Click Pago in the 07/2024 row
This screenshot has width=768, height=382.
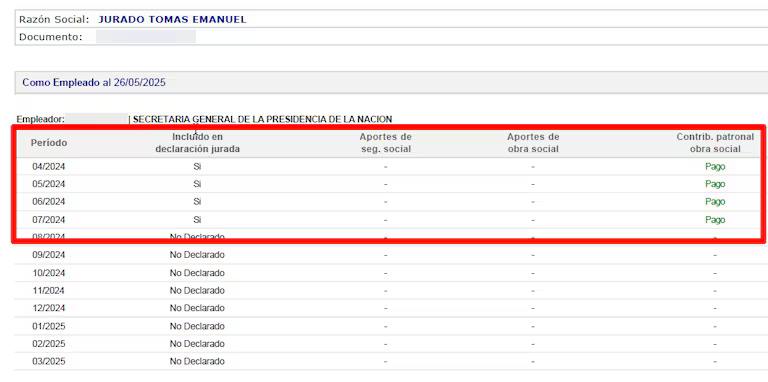[x=715, y=220]
